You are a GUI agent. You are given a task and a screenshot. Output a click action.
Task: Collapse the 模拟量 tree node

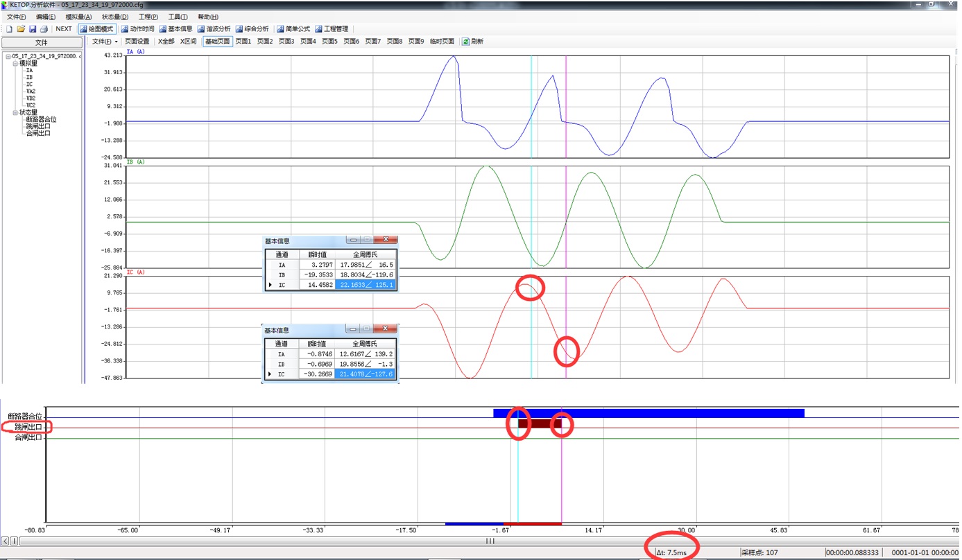click(15, 64)
